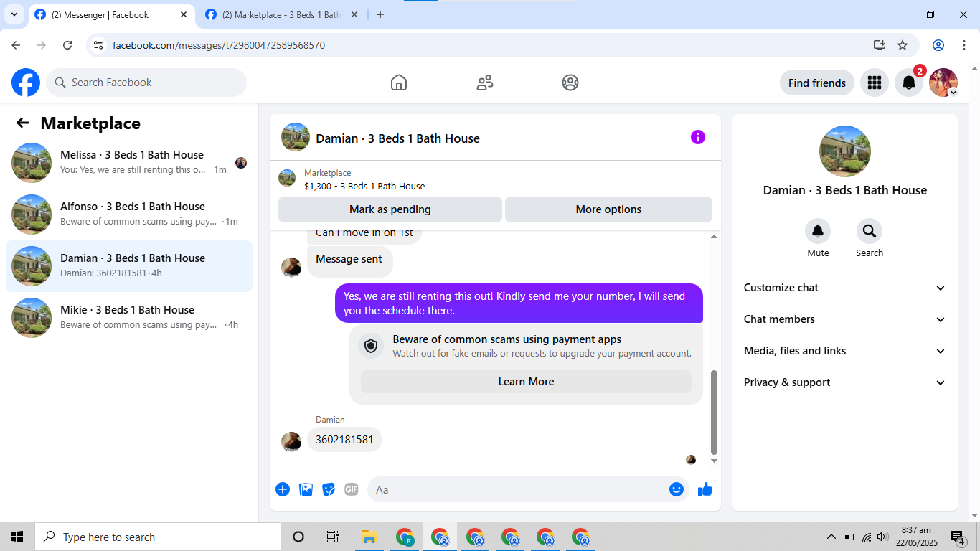Screen dimensions: 980x551
Task: Open the emoji picker in message box
Action: 677,489
